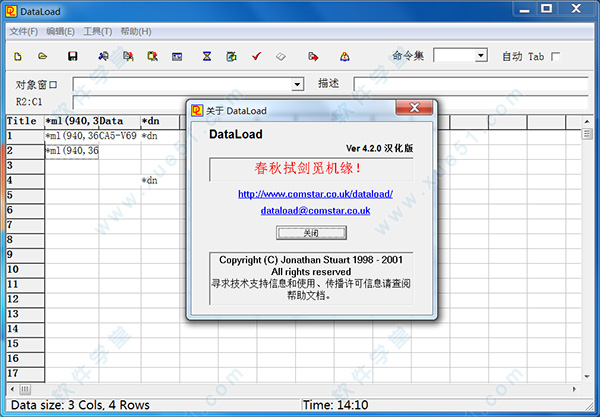600x417 pixels.
Task: Close the 关于 DataLoad dialog
Action: click(414, 108)
